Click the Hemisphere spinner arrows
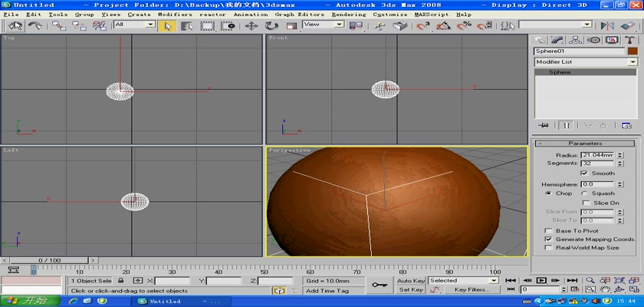 (620, 184)
